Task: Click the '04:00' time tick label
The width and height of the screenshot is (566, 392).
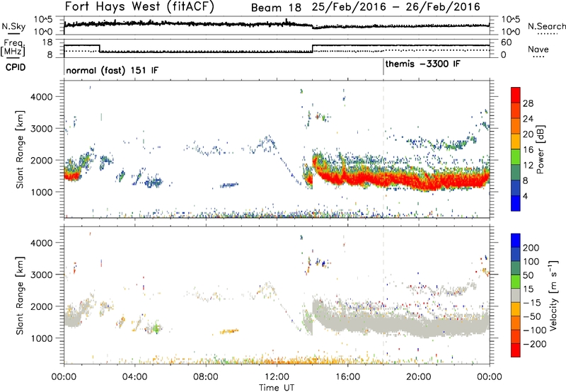Action: click(x=135, y=377)
